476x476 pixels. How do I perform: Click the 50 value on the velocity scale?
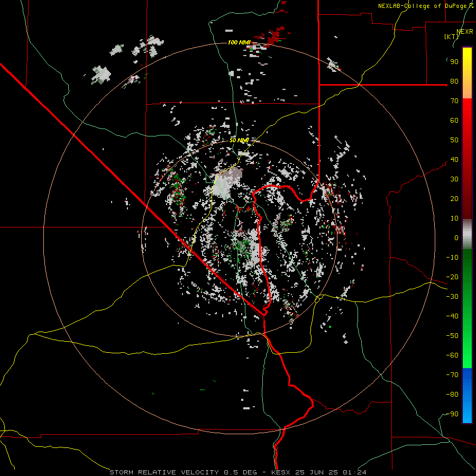point(454,140)
